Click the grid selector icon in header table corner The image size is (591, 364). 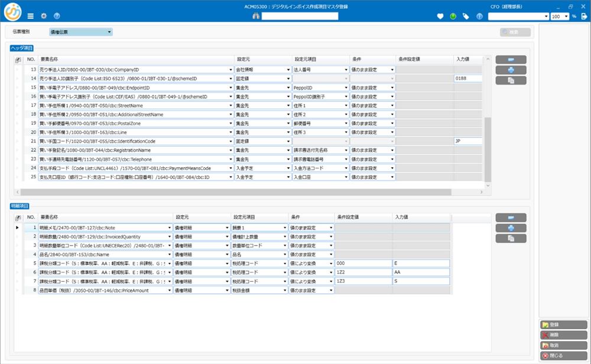click(x=18, y=60)
